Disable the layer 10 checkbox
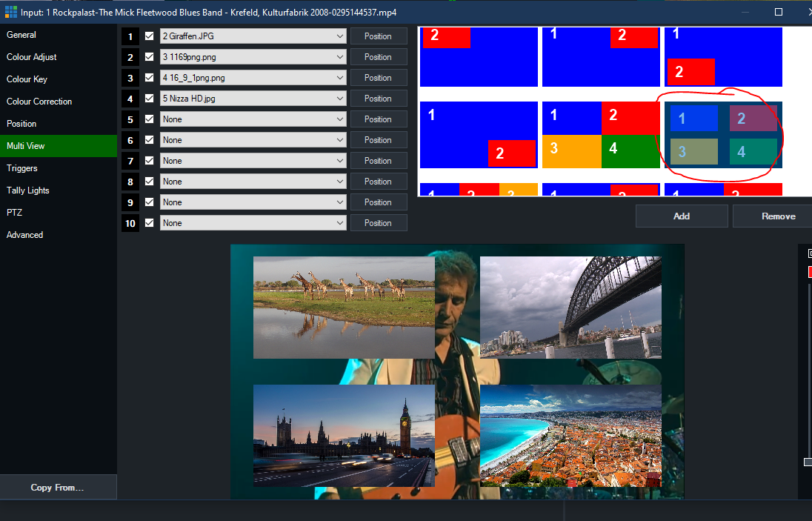 point(150,223)
